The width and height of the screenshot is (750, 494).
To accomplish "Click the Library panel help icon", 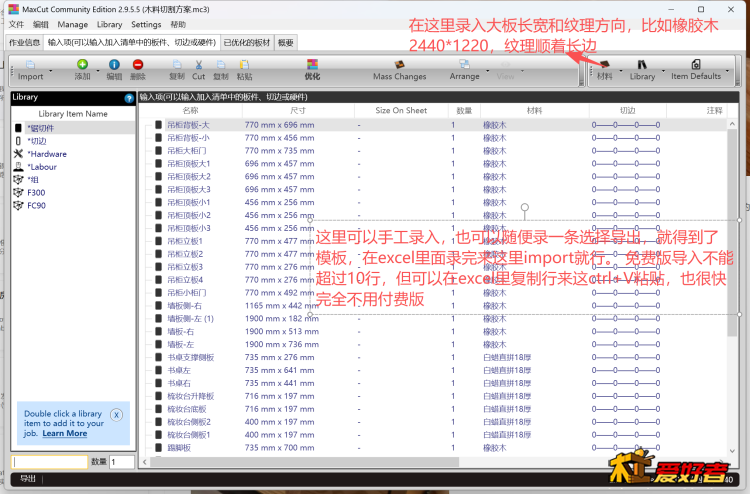I will tap(129, 98).
